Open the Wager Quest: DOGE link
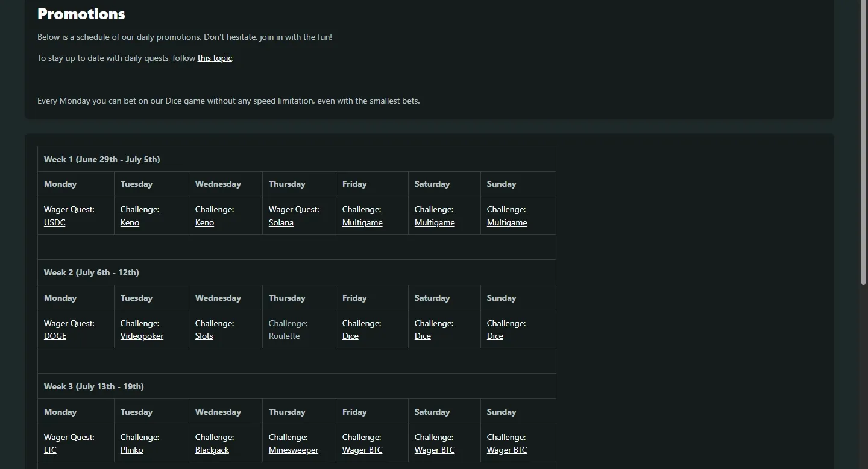Image resolution: width=868 pixels, height=469 pixels. [x=69, y=330]
